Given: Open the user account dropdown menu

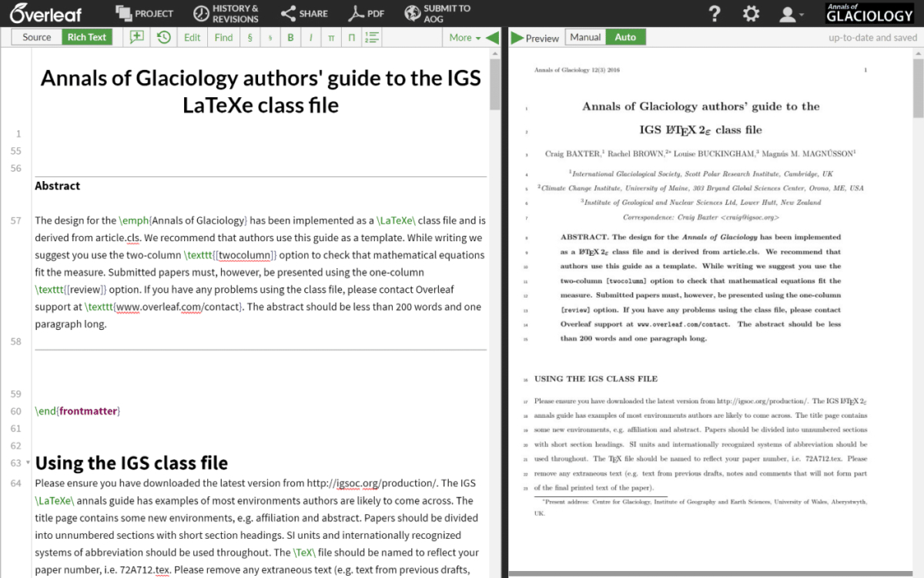Looking at the screenshot, I should point(790,14).
